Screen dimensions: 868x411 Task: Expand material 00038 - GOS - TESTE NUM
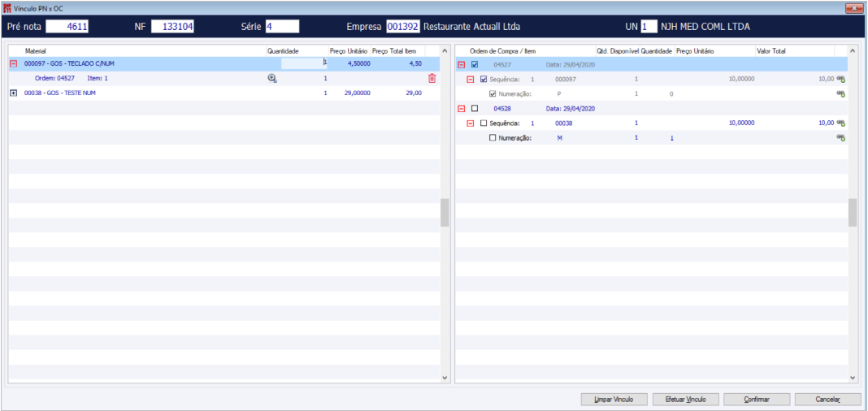point(13,93)
